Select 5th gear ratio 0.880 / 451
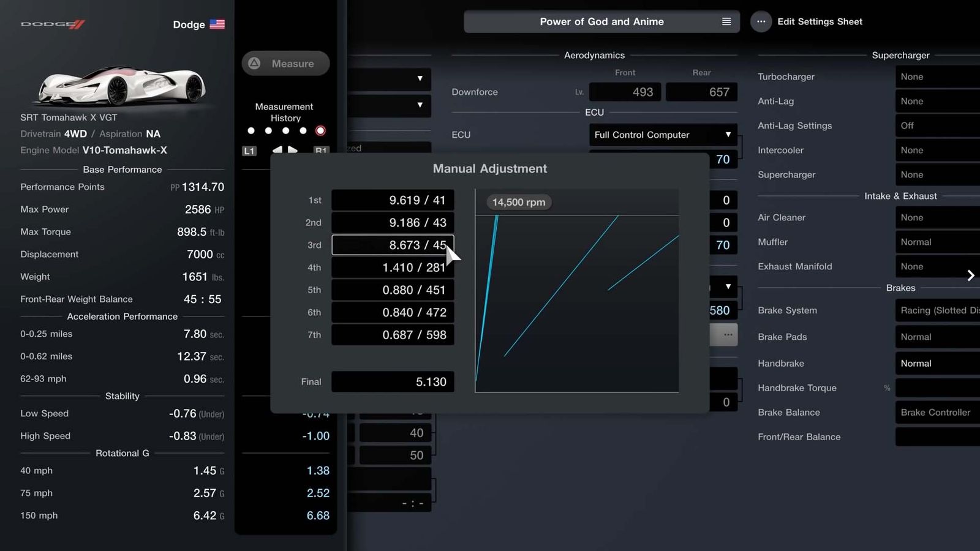 click(393, 290)
